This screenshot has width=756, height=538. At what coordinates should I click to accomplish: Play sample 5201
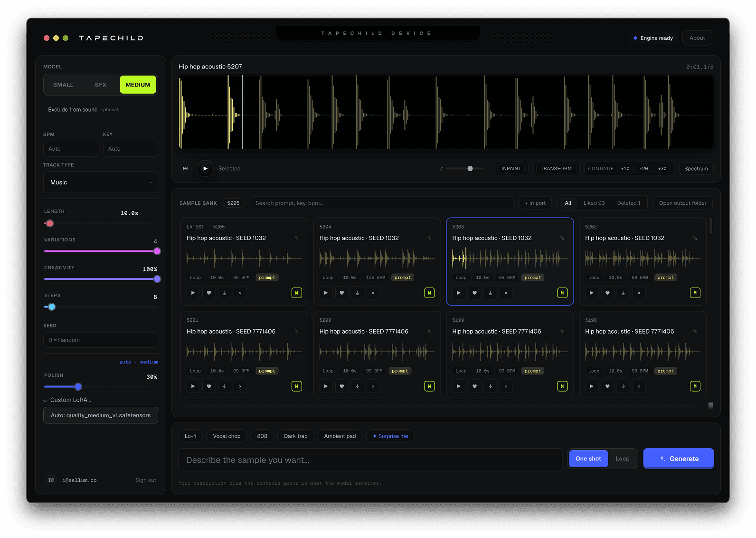(193, 386)
